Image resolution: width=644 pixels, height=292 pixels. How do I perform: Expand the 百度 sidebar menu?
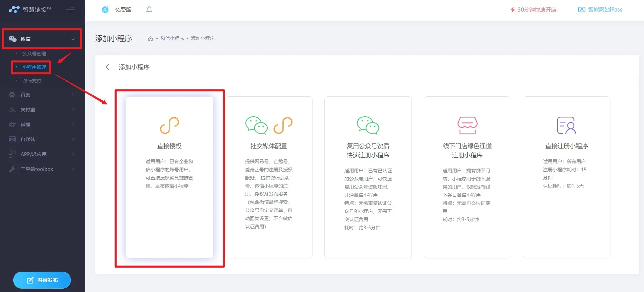coord(42,95)
